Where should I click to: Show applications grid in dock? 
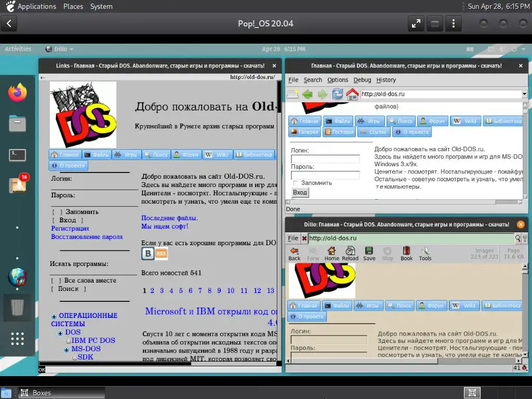pyautogui.click(x=17, y=339)
